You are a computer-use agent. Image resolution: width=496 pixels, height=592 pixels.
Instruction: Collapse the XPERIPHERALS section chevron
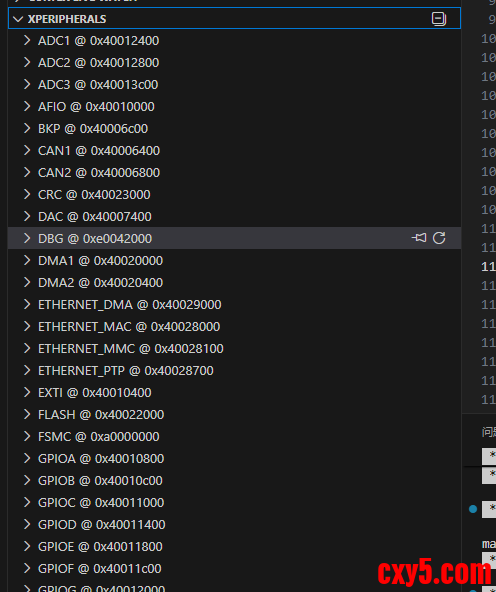18,19
